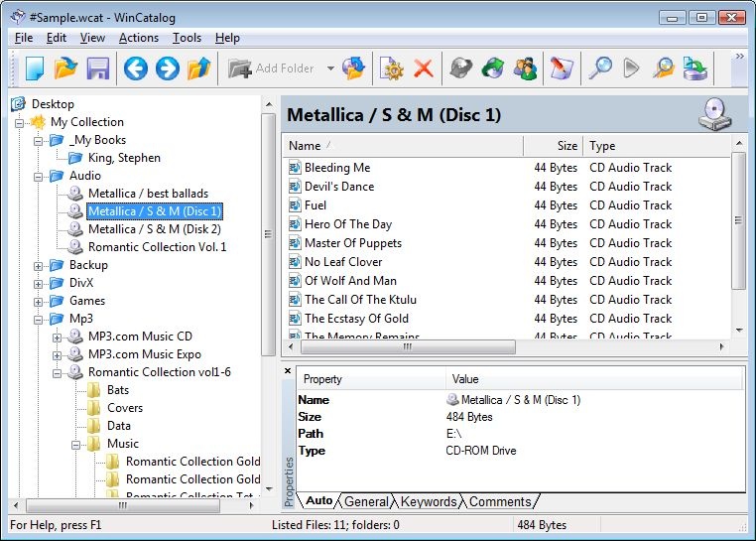Open the contacts people icon

point(525,68)
